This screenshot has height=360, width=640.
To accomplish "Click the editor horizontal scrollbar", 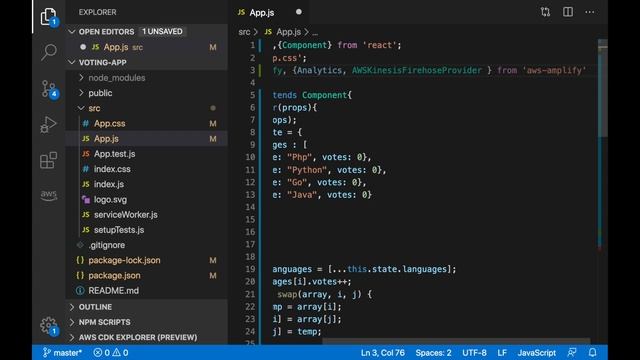I will 456,341.
